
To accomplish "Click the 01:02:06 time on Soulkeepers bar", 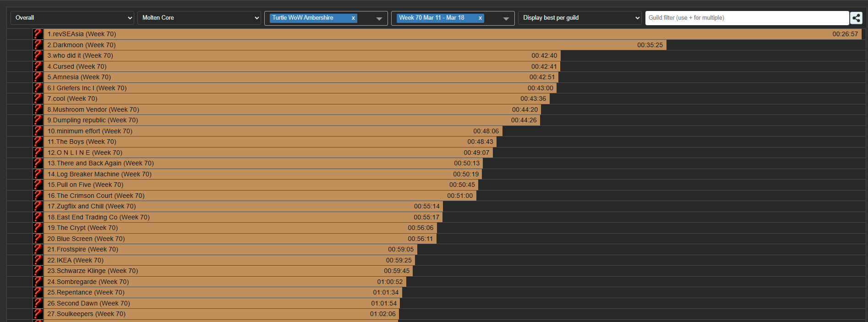I will [x=383, y=314].
